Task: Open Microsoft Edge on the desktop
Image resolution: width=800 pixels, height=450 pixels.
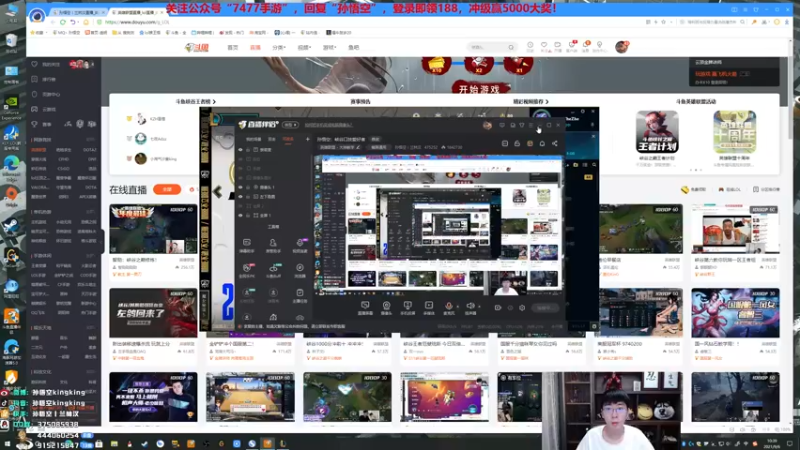Action: click(11, 166)
